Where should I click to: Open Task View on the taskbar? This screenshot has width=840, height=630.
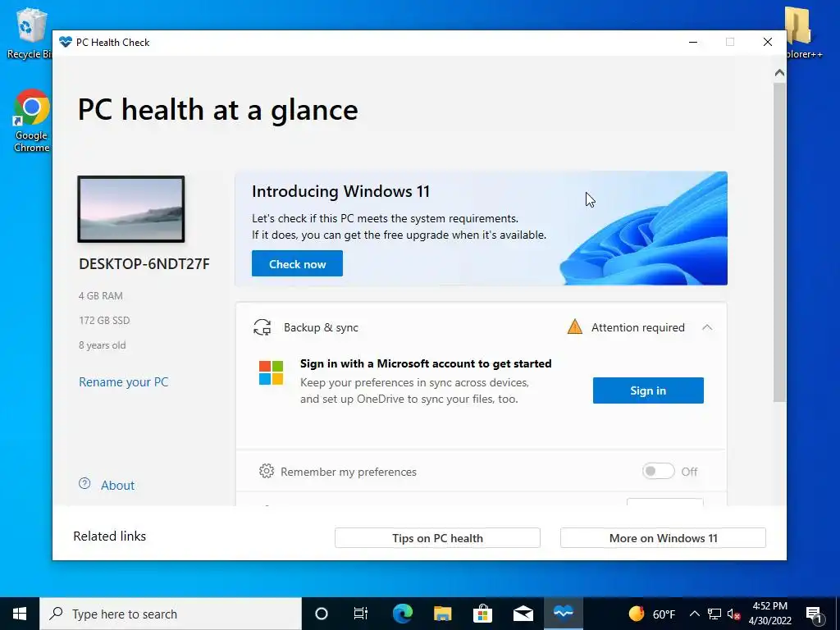point(361,614)
